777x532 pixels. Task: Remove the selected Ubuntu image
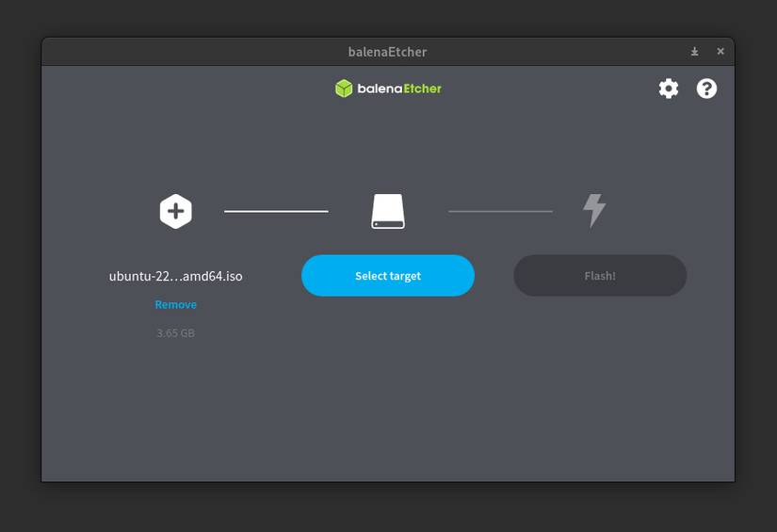tap(175, 304)
